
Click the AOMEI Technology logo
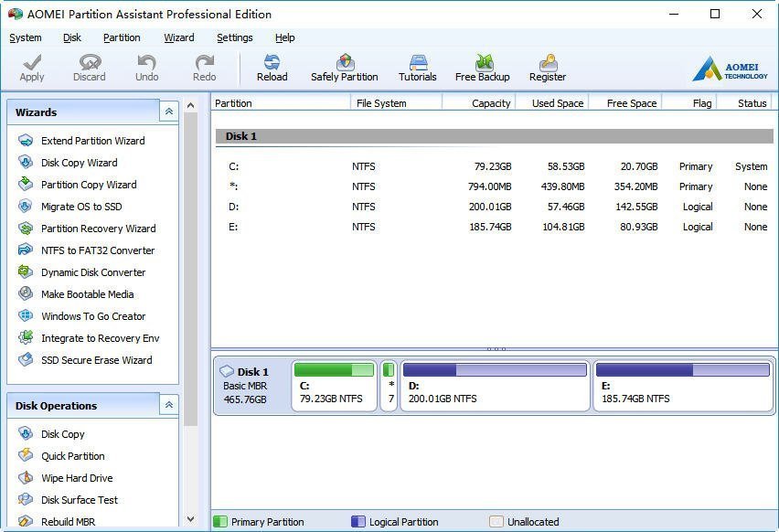click(x=730, y=69)
